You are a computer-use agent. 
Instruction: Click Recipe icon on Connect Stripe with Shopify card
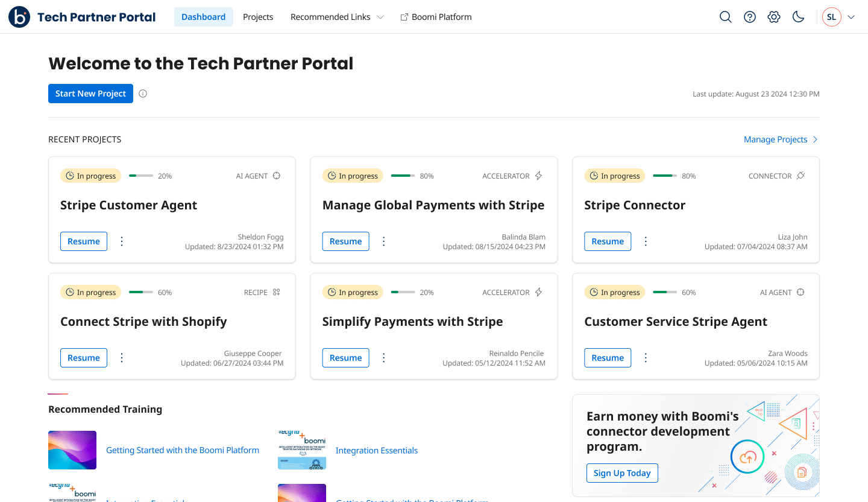[x=277, y=293]
